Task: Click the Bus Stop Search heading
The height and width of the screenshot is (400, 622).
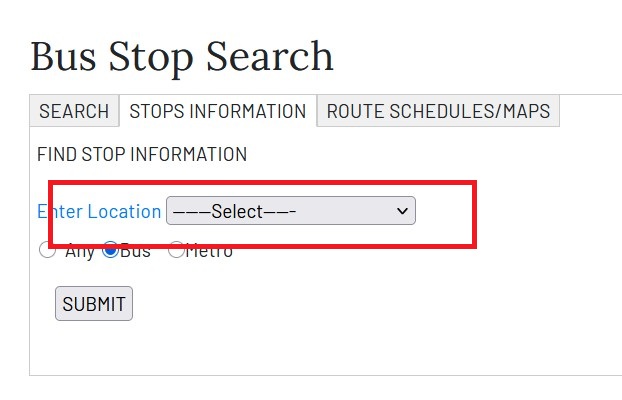Action: pyautogui.click(x=181, y=56)
